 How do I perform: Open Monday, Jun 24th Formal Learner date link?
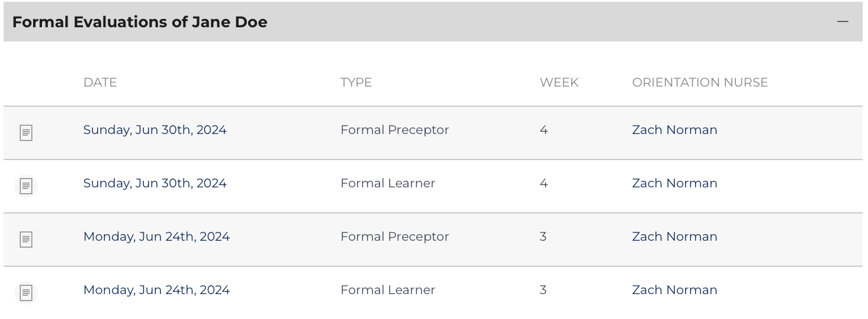[x=156, y=290]
